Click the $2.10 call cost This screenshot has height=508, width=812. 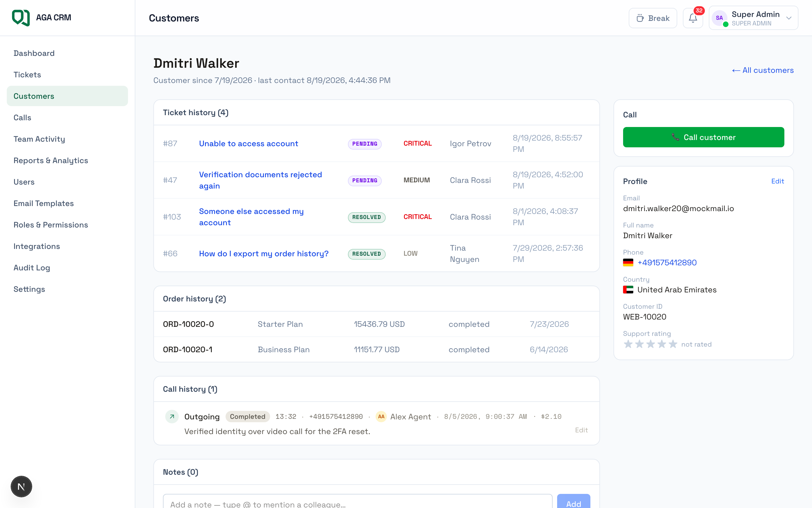[551, 417]
